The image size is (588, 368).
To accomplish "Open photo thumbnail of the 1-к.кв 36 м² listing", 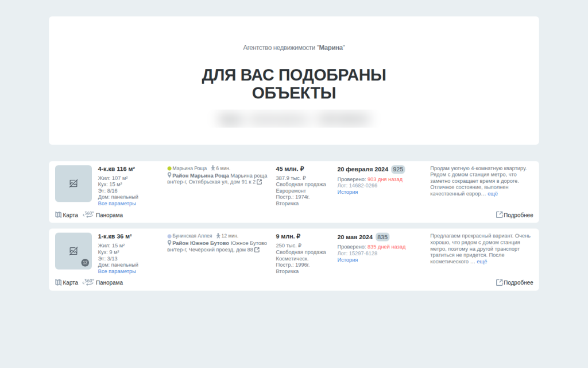I will [x=73, y=251].
